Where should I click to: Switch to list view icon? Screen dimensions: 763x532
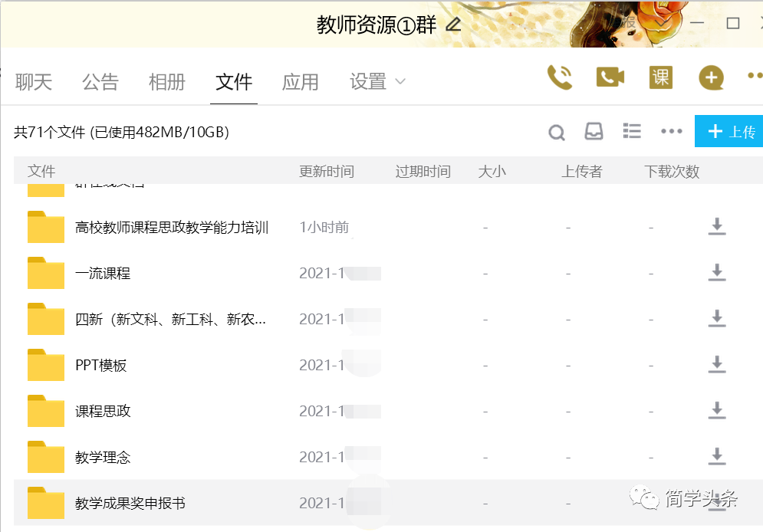pos(632,131)
